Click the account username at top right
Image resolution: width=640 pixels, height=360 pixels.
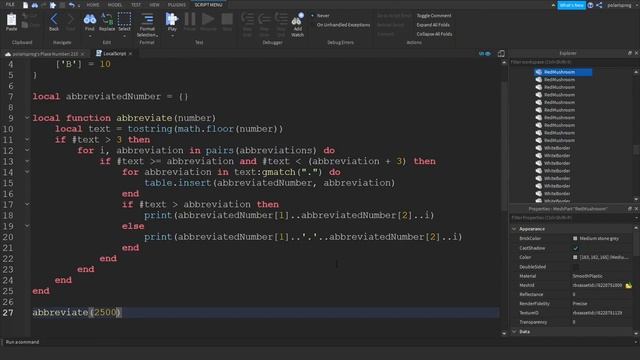(x=619, y=5)
